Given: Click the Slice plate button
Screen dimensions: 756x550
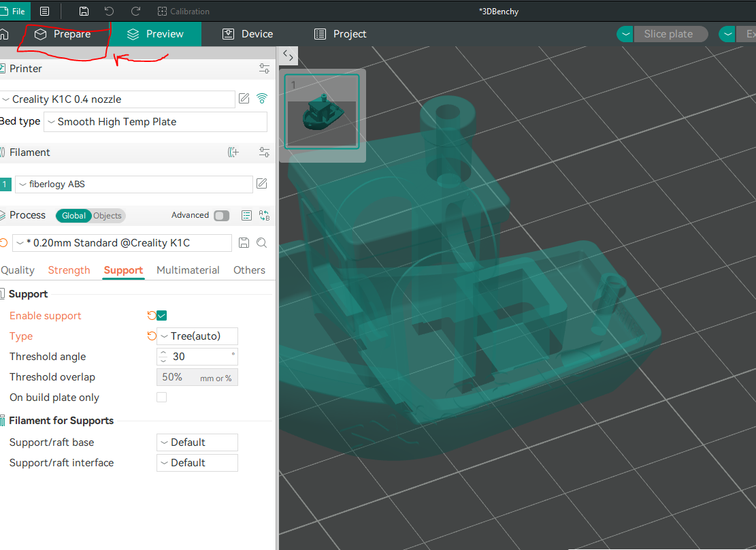Looking at the screenshot, I should click(671, 34).
